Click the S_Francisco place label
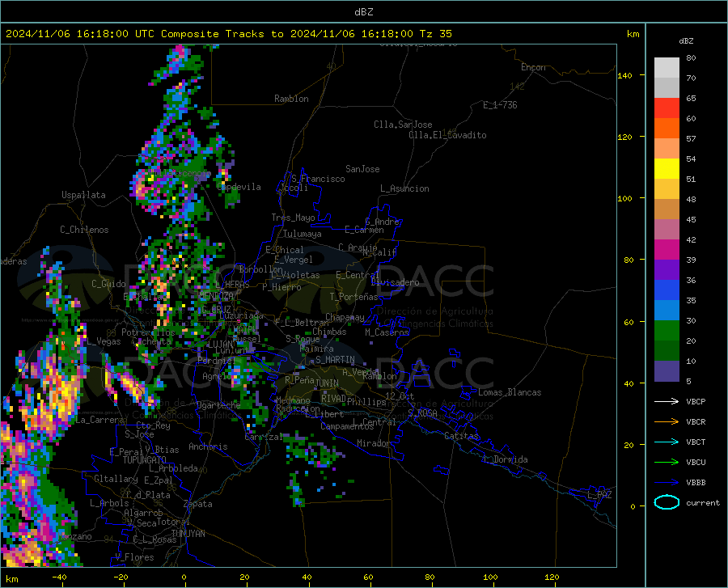This screenshot has width=728, height=588. pyautogui.click(x=318, y=179)
